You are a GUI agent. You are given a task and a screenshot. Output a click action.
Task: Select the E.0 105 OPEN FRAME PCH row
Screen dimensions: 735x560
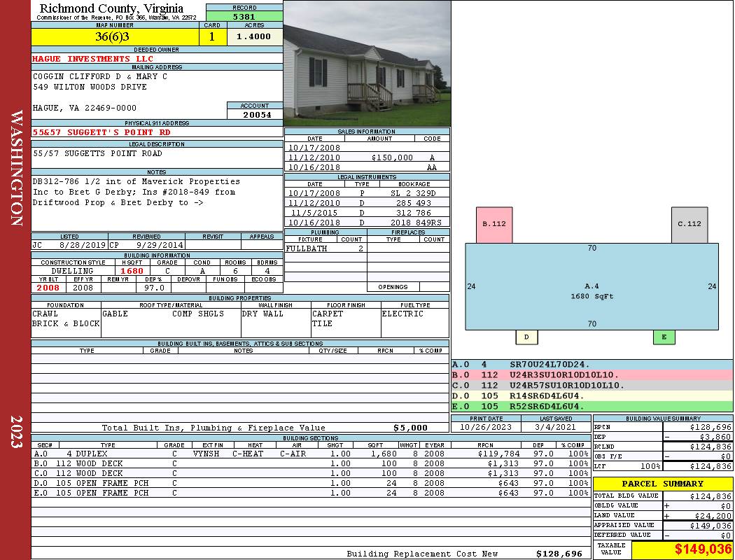pos(310,493)
